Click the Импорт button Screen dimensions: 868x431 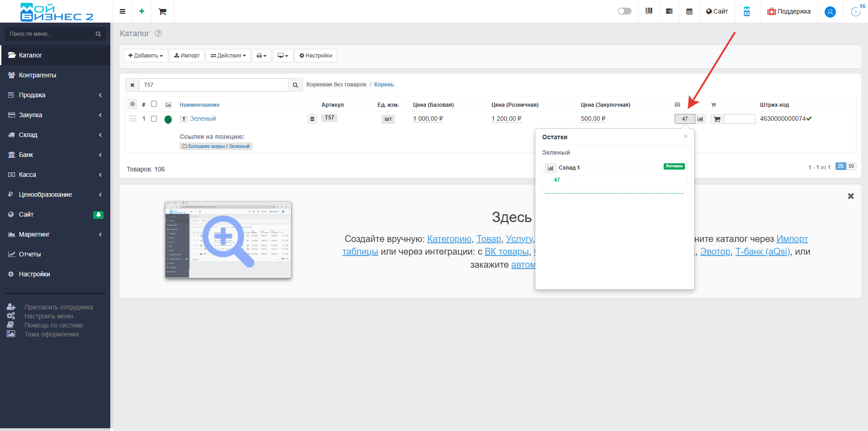[x=187, y=56]
